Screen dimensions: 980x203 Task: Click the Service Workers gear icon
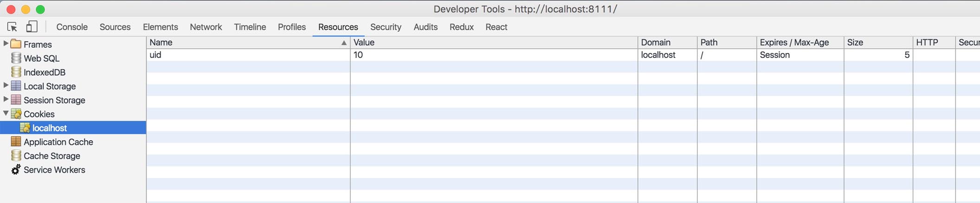click(x=16, y=170)
